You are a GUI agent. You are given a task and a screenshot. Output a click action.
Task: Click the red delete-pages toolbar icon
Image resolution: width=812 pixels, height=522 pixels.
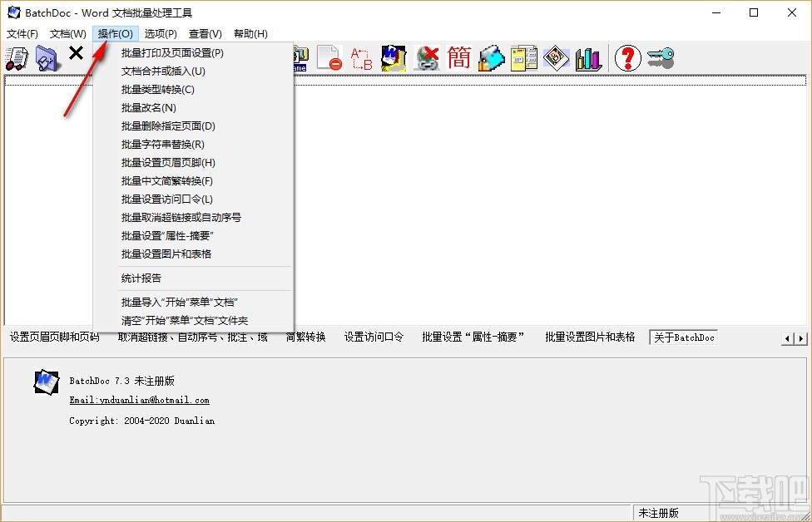pos(330,58)
